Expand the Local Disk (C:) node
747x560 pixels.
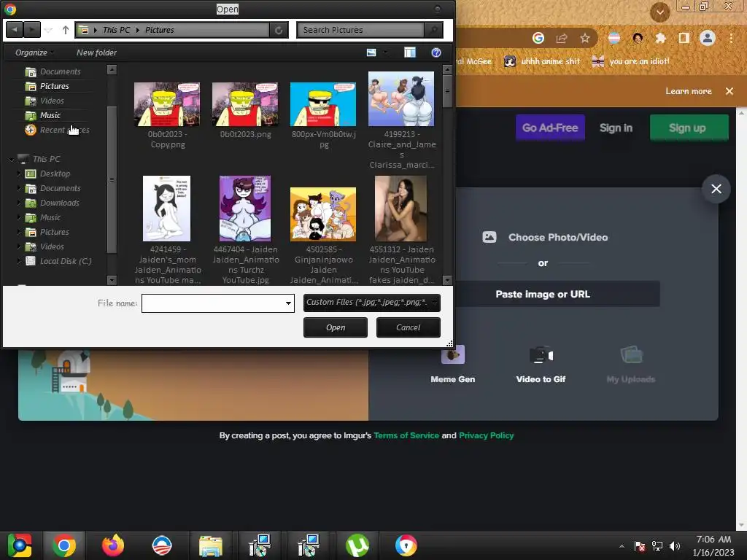point(18,261)
